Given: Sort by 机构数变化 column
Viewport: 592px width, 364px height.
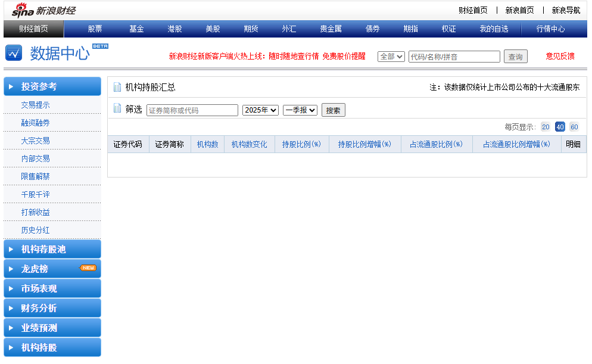Looking at the screenshot, I should point(249,144).
